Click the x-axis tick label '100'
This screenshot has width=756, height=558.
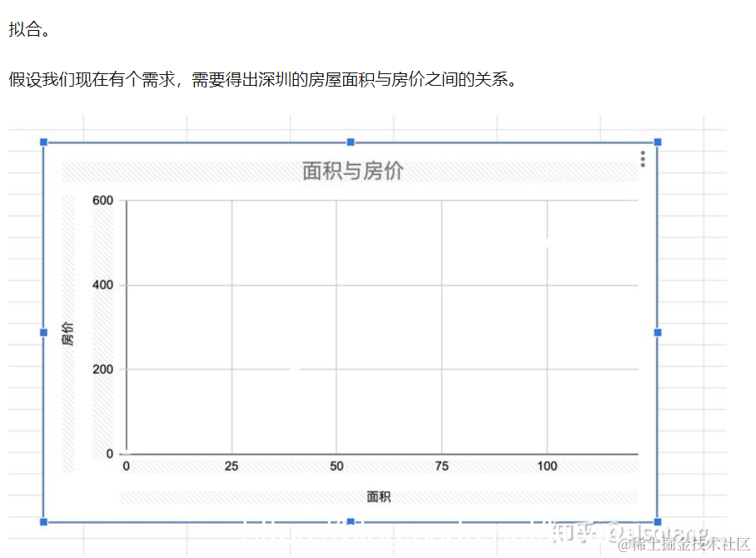(548, 466)
